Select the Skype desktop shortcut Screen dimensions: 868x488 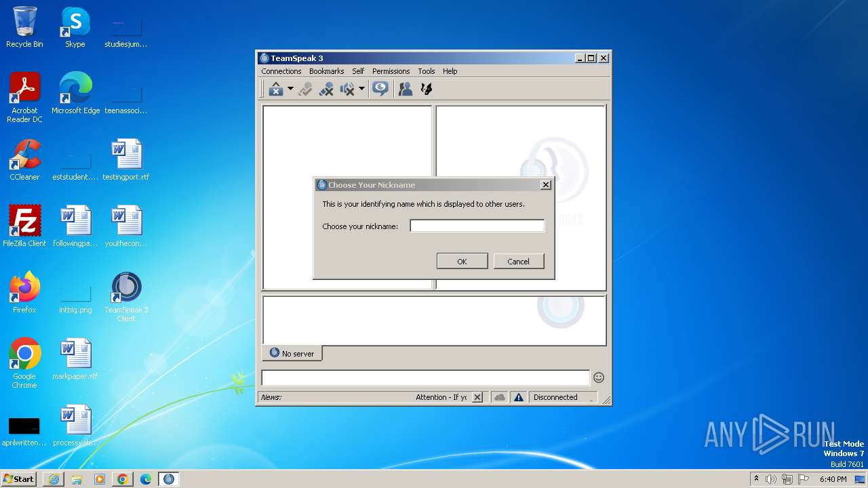(x=75, y=27)
